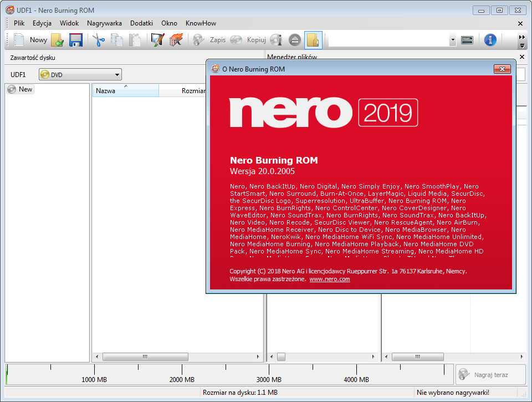532x402 pixels.
Task: Open the Nagrywarka menu
Action: pos(104,23)
